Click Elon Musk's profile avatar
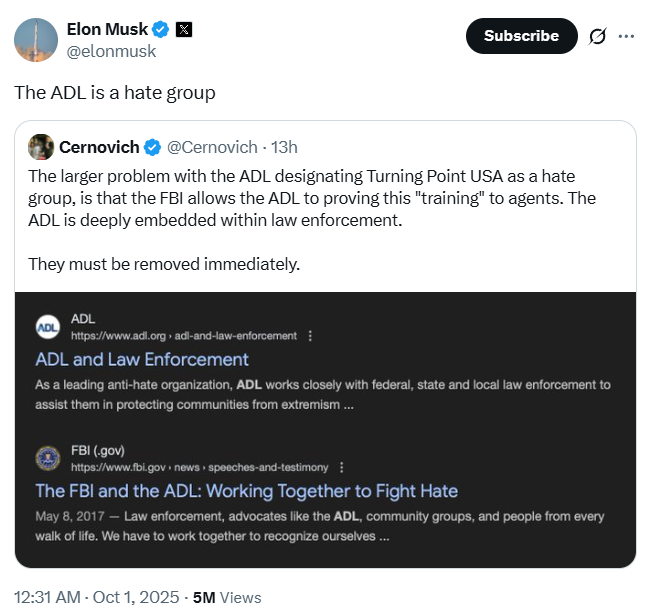Screen dimensions: 645x616 point(34,39)
